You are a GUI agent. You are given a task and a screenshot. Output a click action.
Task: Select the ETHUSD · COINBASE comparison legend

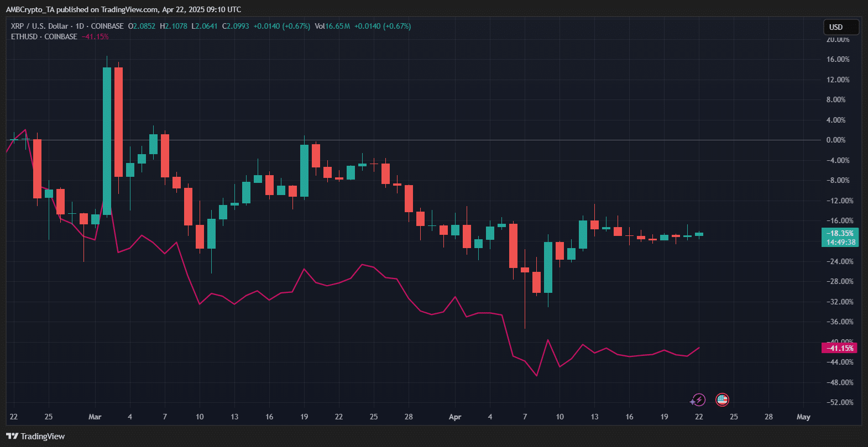tap(44, 36)
